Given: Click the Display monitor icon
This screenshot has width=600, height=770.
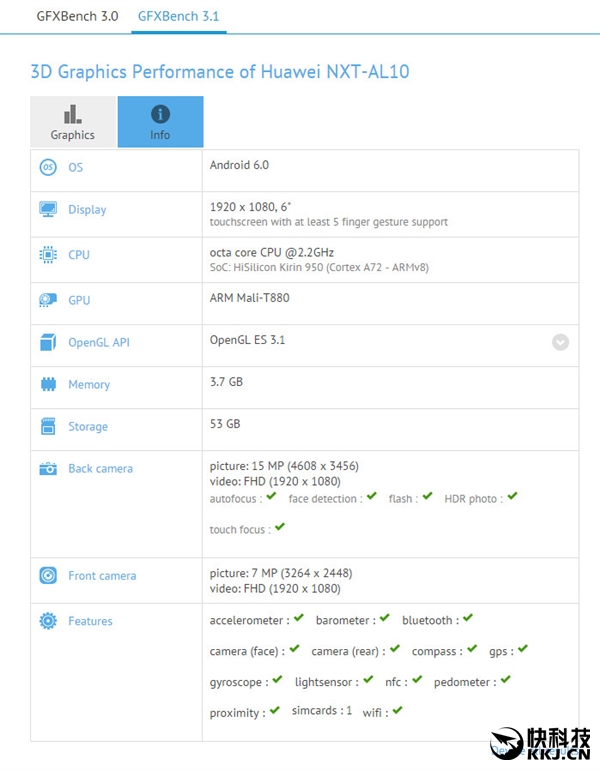Looking at the screenshot, I should (x=48, y=209).
